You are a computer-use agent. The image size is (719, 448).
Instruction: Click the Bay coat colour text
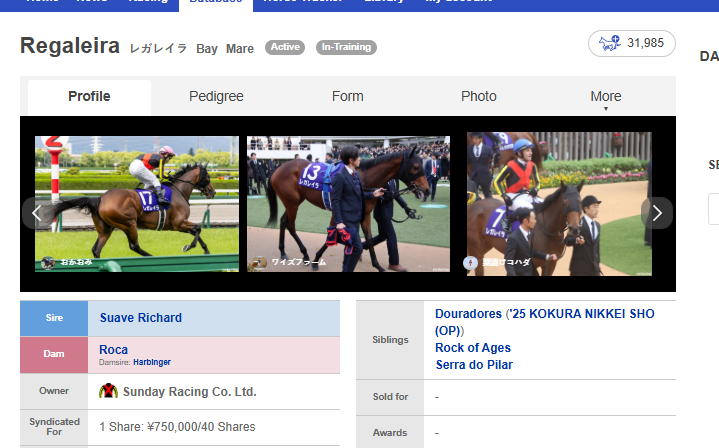[207, 49]
